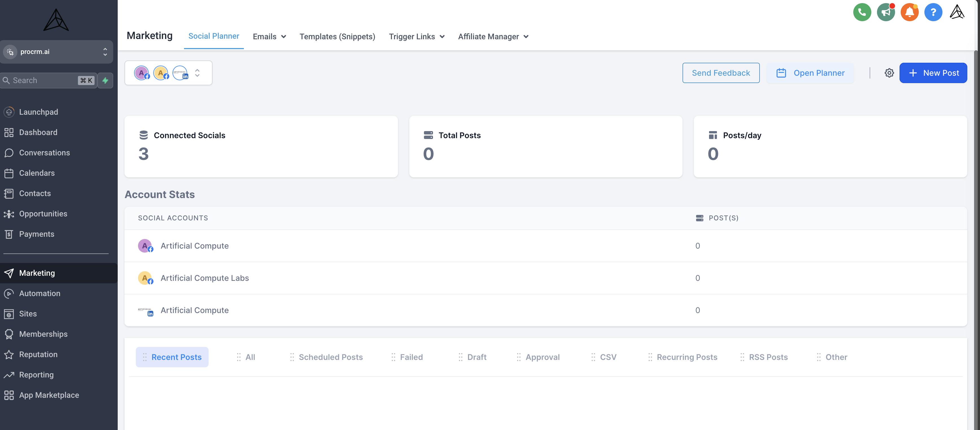980x430 pixels.
Task: Click the blue help question mark icon
Action: pyautogui.click(x=933, y=12)
